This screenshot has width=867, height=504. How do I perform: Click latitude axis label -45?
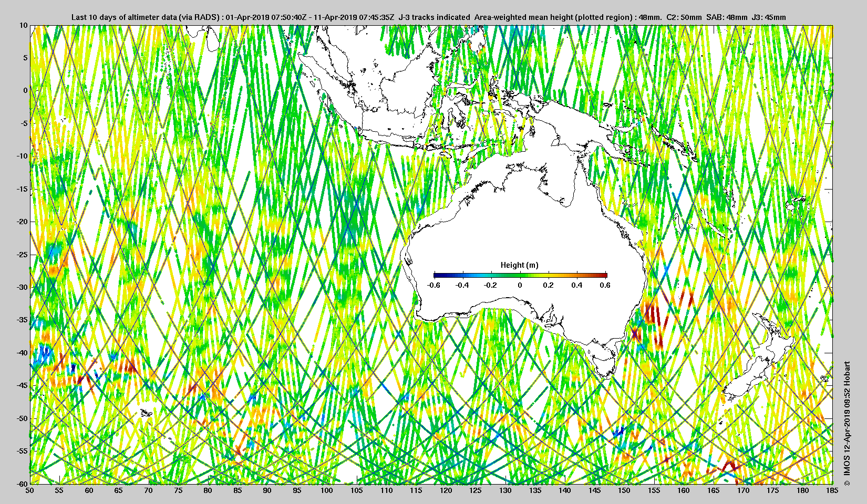[22, 385]
